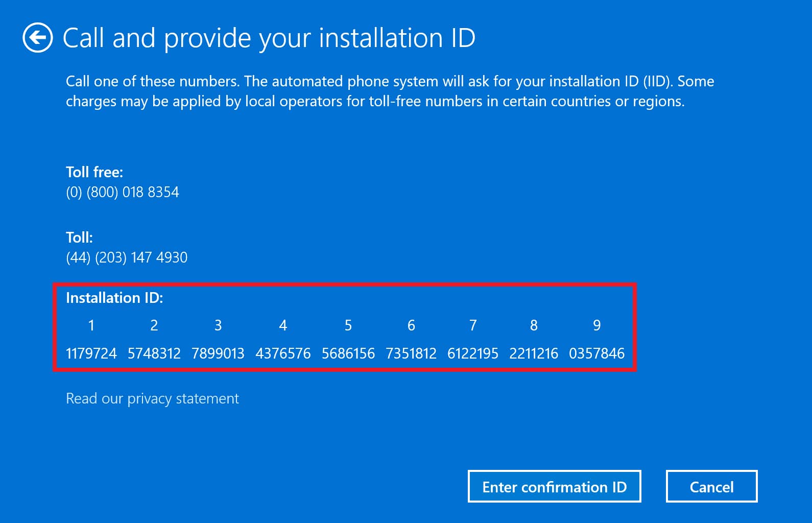Select installation ID block 2211216

click(x=534, y=353)
